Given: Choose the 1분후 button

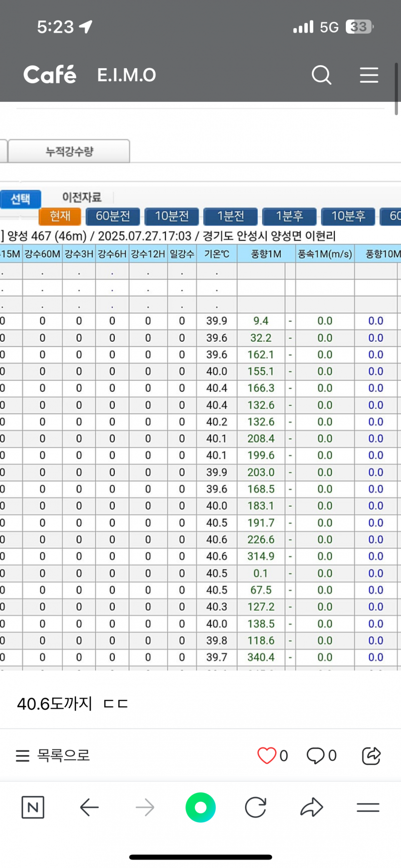Looking at the screenshot, I should click(x=289, y=216).
